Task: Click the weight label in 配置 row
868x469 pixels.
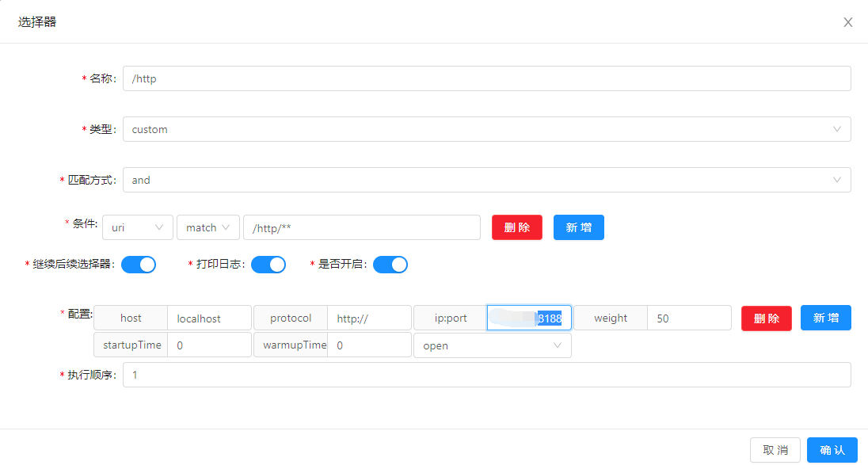Action: [611, 318]
